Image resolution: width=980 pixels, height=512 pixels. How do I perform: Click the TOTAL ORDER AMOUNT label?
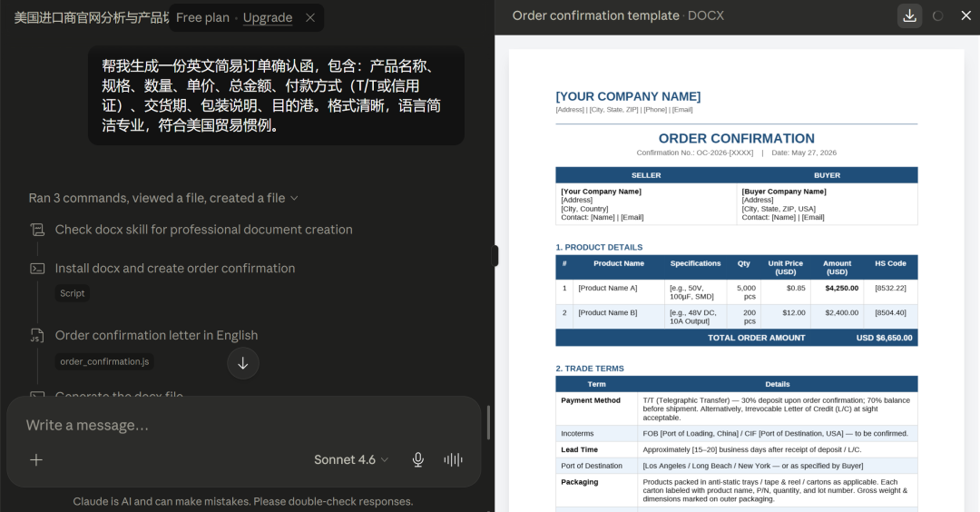pos(756,338)
